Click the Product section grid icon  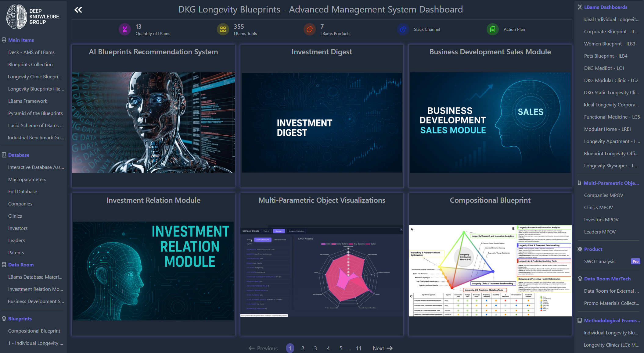tap(580, 249)
